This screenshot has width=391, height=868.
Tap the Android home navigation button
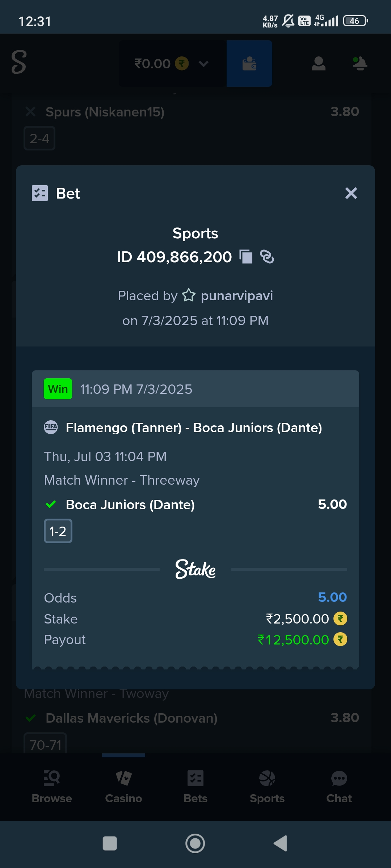coord(195,843)
